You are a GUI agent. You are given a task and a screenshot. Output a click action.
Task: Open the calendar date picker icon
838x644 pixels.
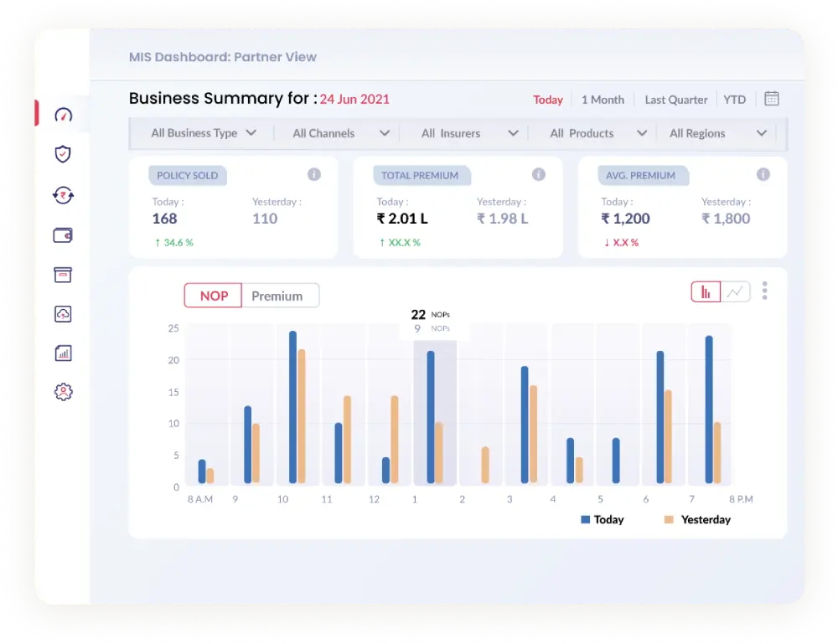pos(771,99)
